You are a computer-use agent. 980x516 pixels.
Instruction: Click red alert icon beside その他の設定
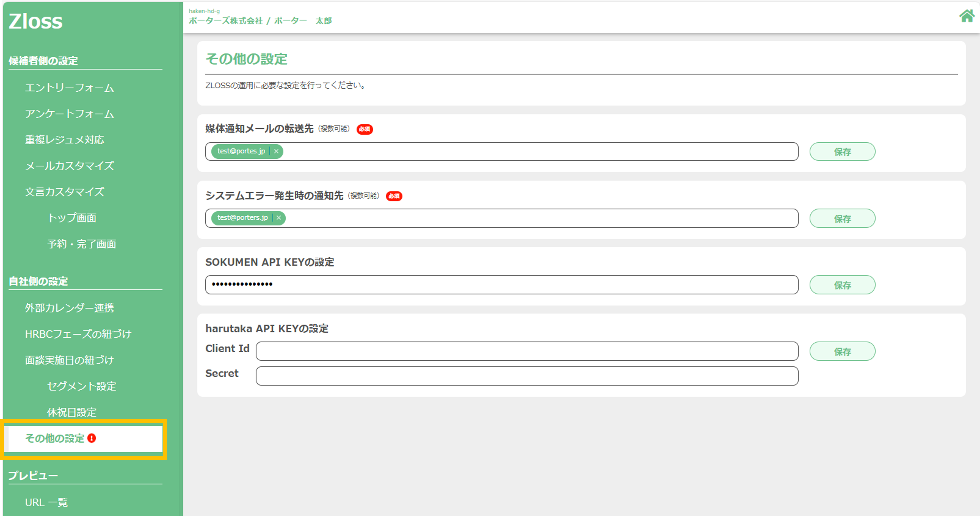[92, 438]
